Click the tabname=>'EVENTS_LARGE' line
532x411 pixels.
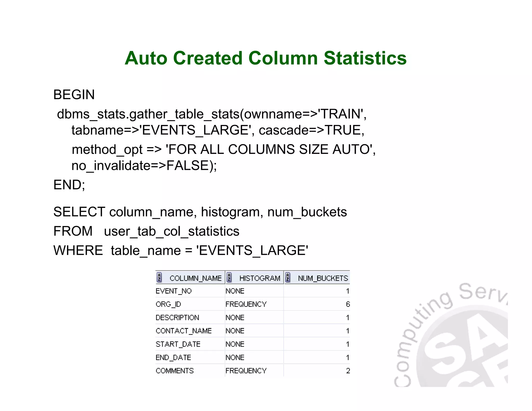click(218, 130)
